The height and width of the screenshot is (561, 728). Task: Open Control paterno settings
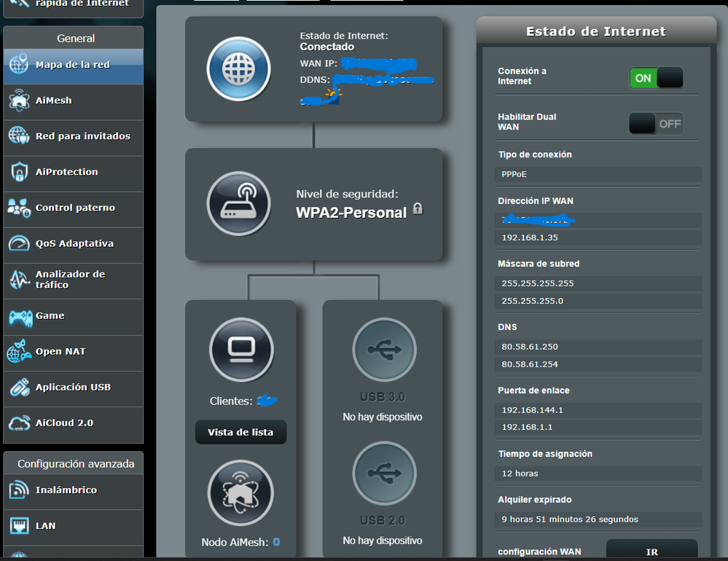point(75,208)
